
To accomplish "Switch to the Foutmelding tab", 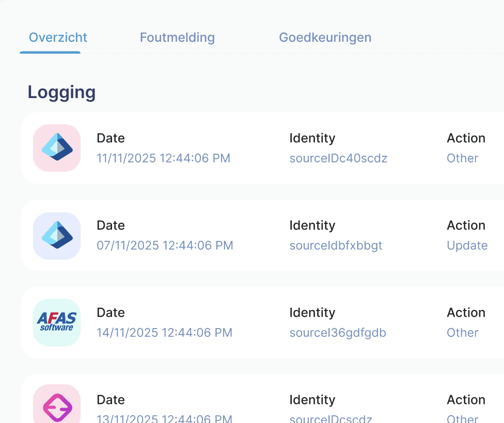I will (177, 37).
